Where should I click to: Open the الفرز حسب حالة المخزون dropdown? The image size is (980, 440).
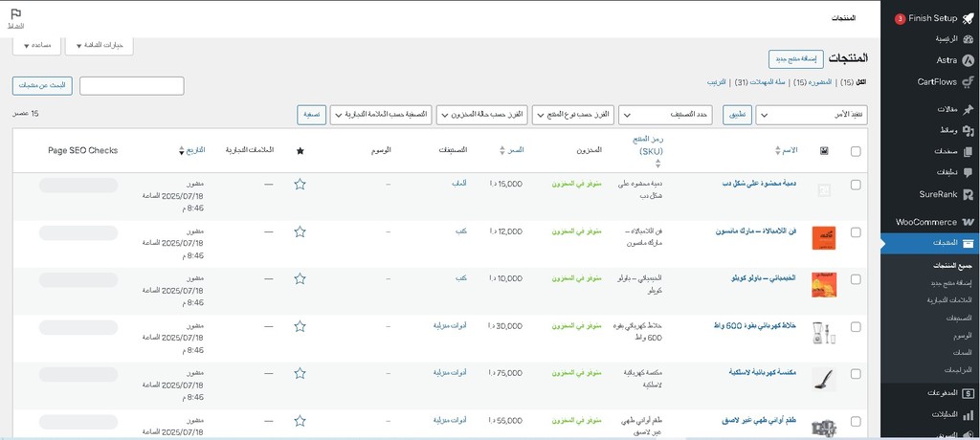coord(482,115)
